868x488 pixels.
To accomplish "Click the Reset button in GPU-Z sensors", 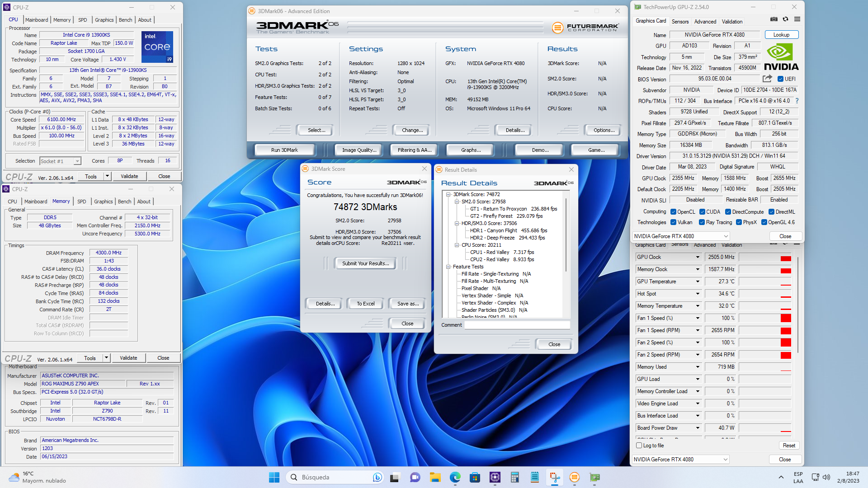I will (789, 445).
